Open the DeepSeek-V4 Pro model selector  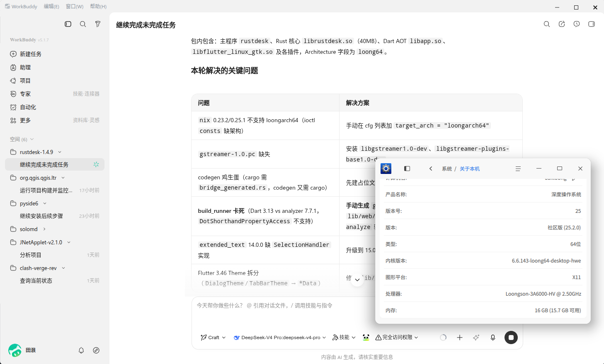[x=280, y=337]
